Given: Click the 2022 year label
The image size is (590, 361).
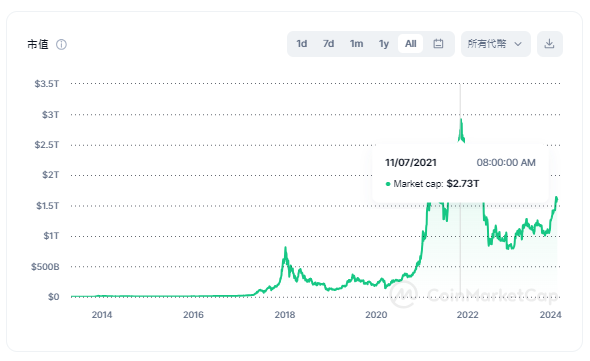Looking at the screenshot, I should (467, 315).
